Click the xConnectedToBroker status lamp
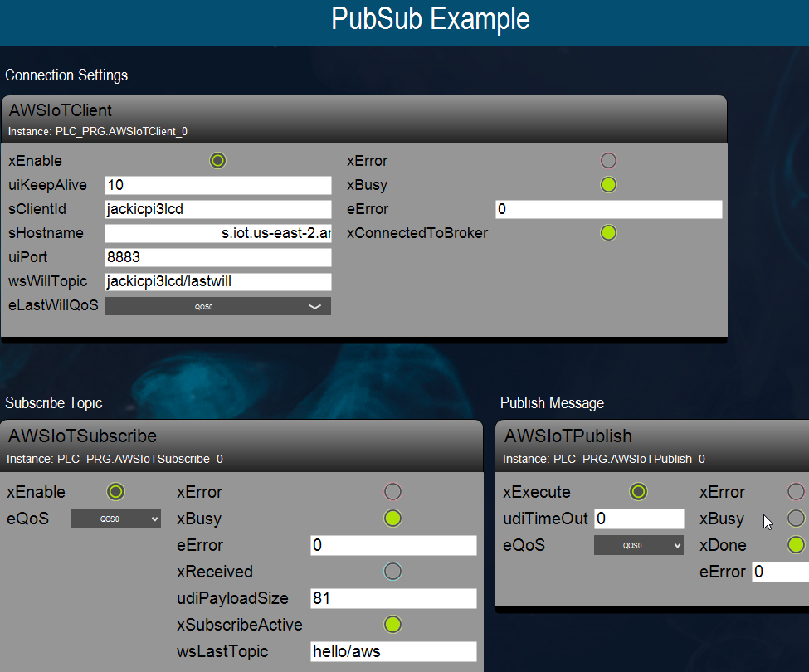The width and height of the screenshot is (809, 672). [x=608, y=233]
